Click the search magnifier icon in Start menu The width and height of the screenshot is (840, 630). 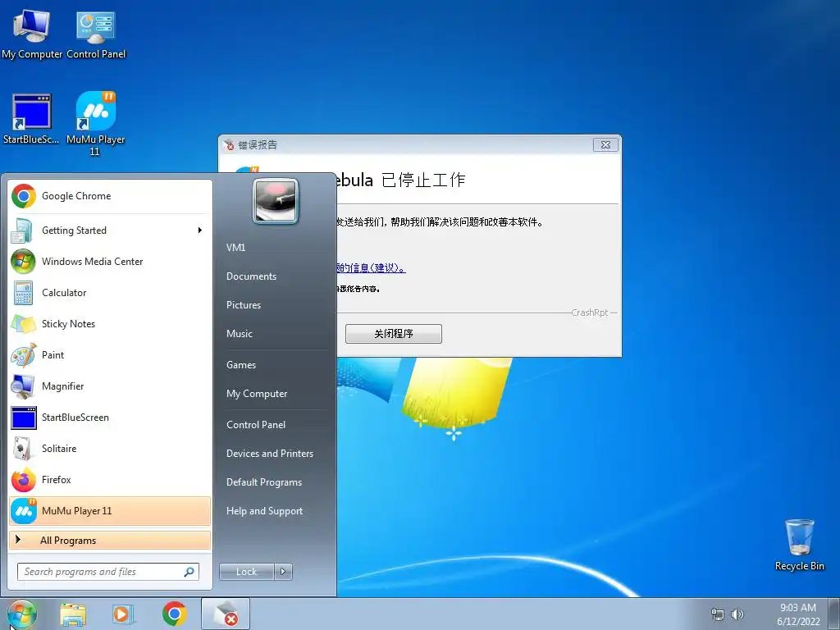click(x=189, y=572)
